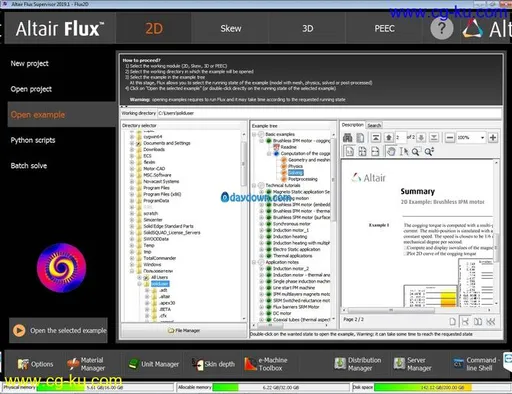Open Python scripts section
This screenshot has width=512, height=394.
33,140
